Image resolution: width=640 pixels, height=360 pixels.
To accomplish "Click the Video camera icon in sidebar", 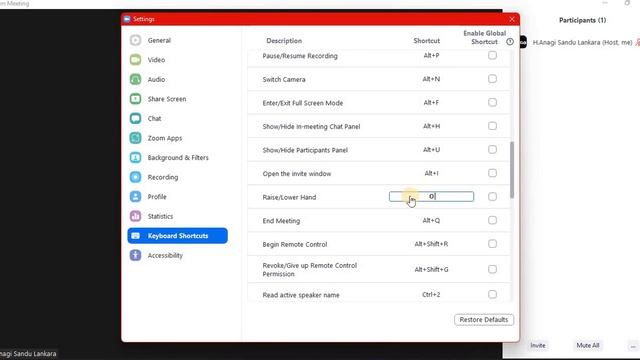I will (x=136, y=60).
